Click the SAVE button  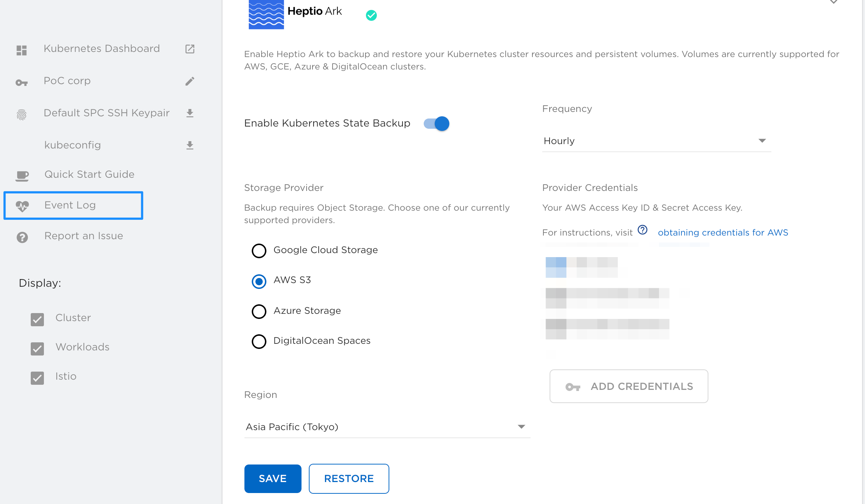tap(273, 479)
